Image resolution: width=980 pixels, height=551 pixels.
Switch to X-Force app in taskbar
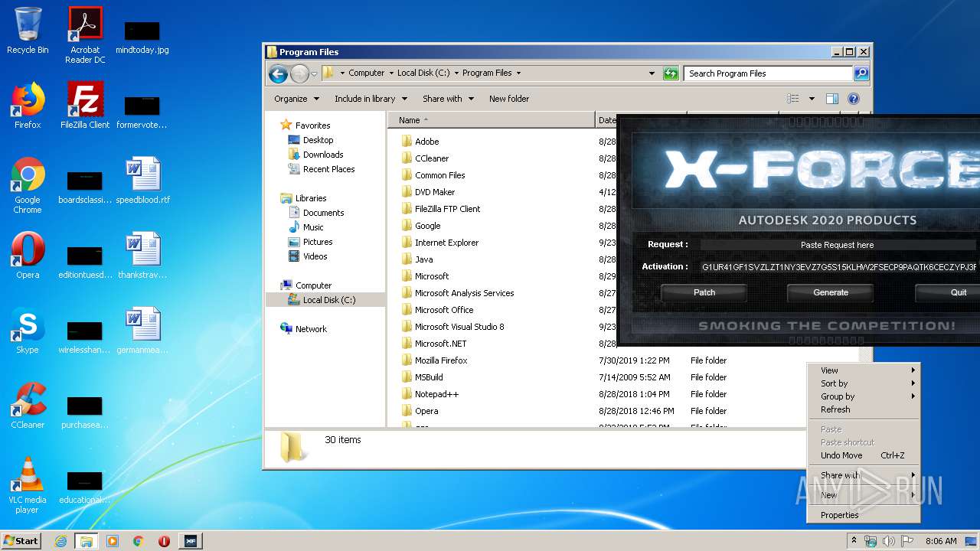tap(190, 541)
